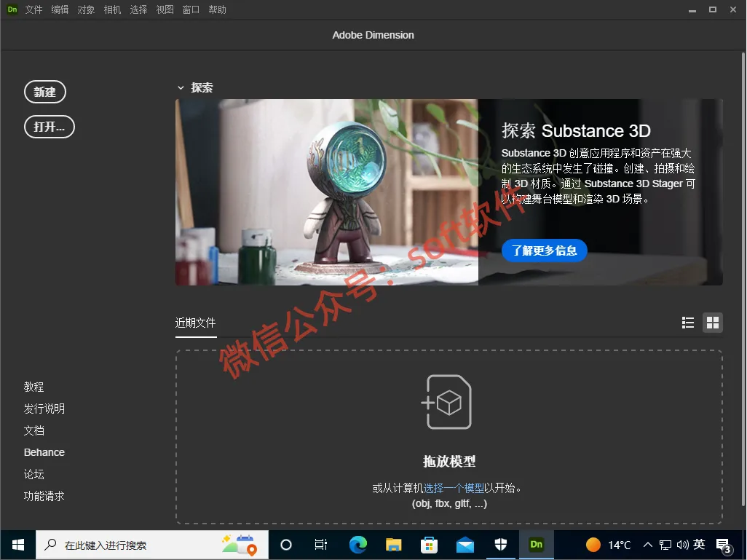This screenshot has height=560, width=747.
Task: Click the Substance 3D banner image
Action: [x=327, y=192]
